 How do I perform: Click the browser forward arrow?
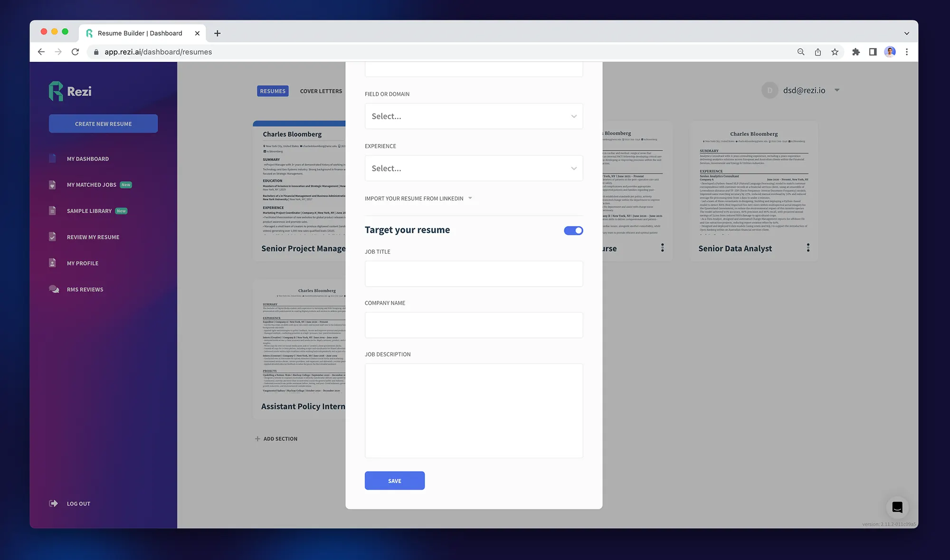tap(58, 52)
